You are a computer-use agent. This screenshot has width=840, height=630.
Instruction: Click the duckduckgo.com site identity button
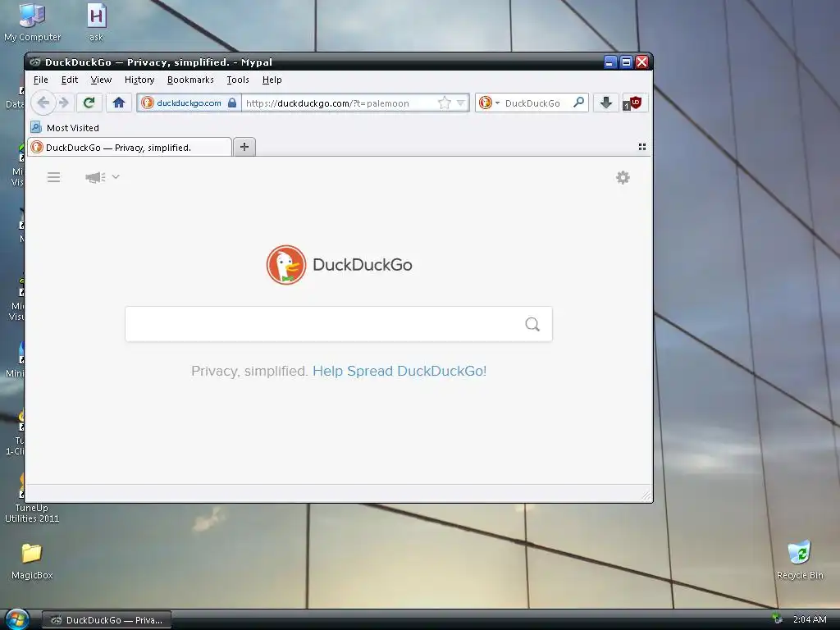(x=189, y=103)
